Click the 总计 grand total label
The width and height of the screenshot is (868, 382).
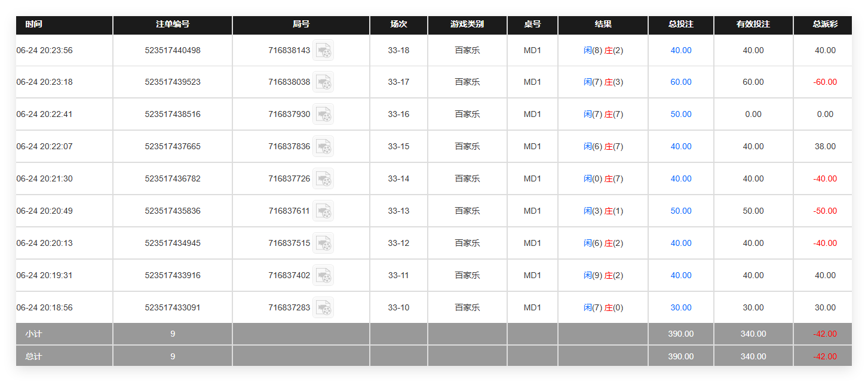coord(34,356)
